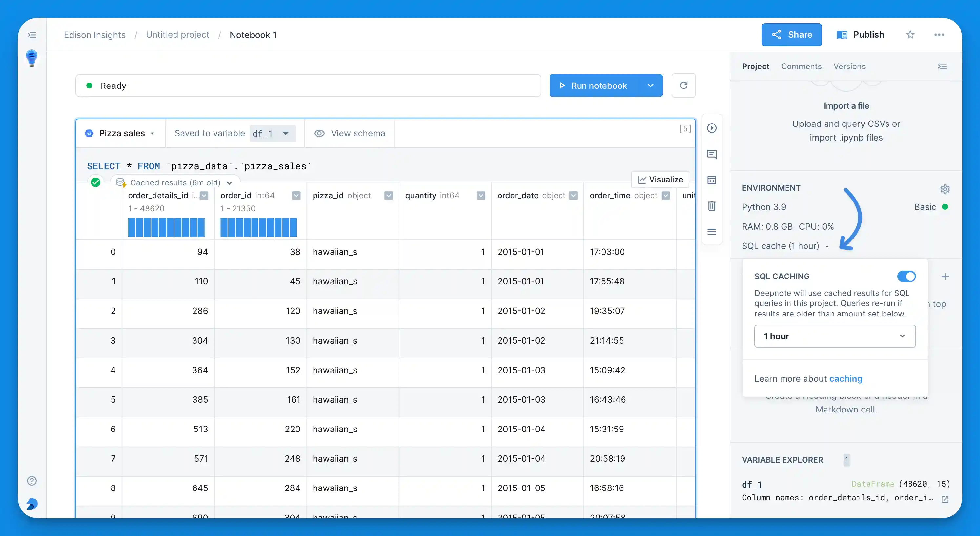Open df_1 variable in external view
Viewport: 980px width, 536px height.
tap(945, 499)
